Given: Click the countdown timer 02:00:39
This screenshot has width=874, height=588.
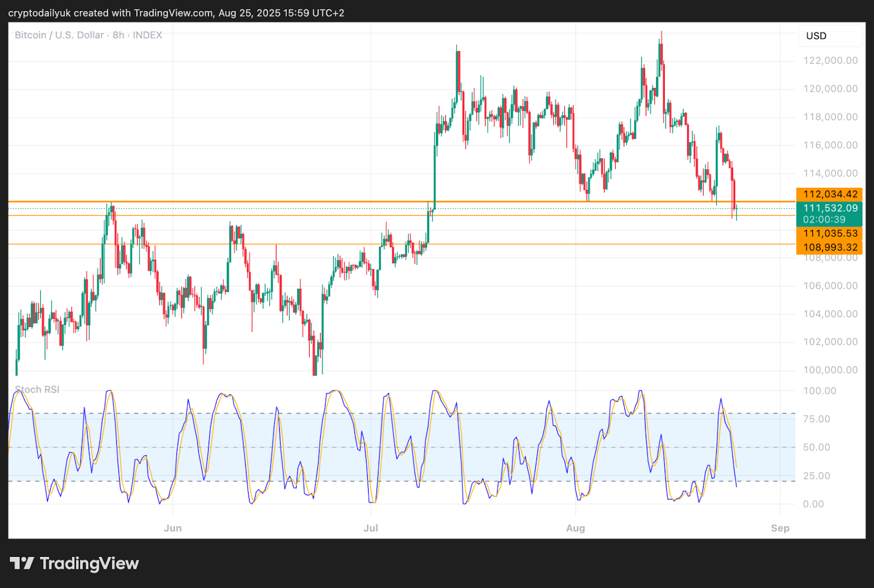Looking at the screenshot, I should click(824, 219).
